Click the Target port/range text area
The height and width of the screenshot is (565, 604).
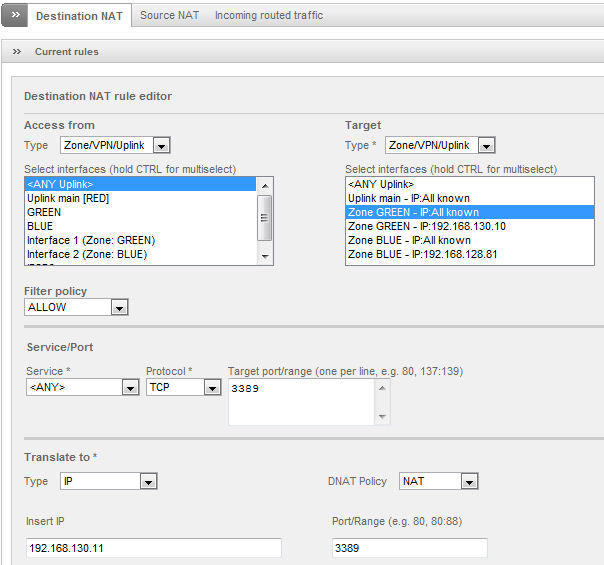(x=300, y=402)
